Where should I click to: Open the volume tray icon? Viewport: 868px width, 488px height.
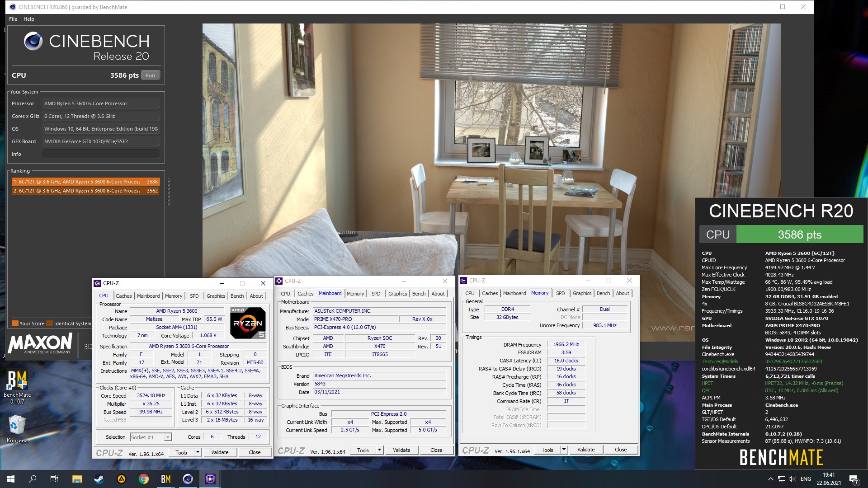(x=792, y=479)
